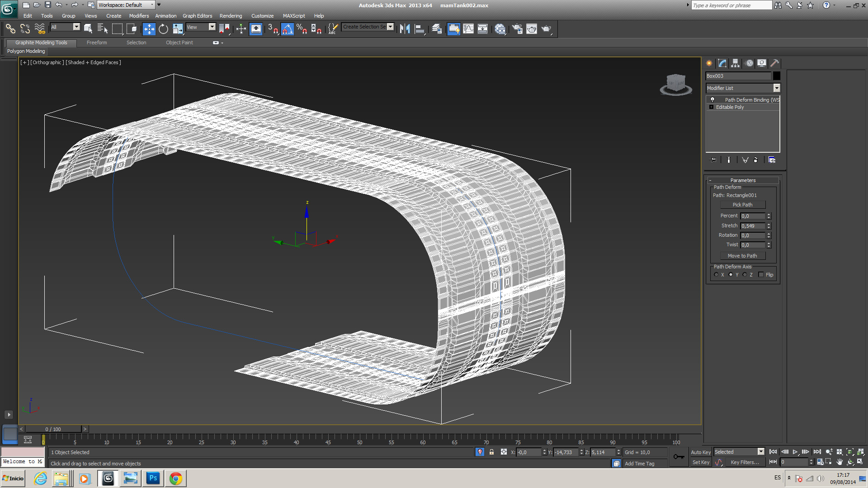Expand the Editable Poly stack entry
This screenshot has height=488, width=868.
point(712,107)
